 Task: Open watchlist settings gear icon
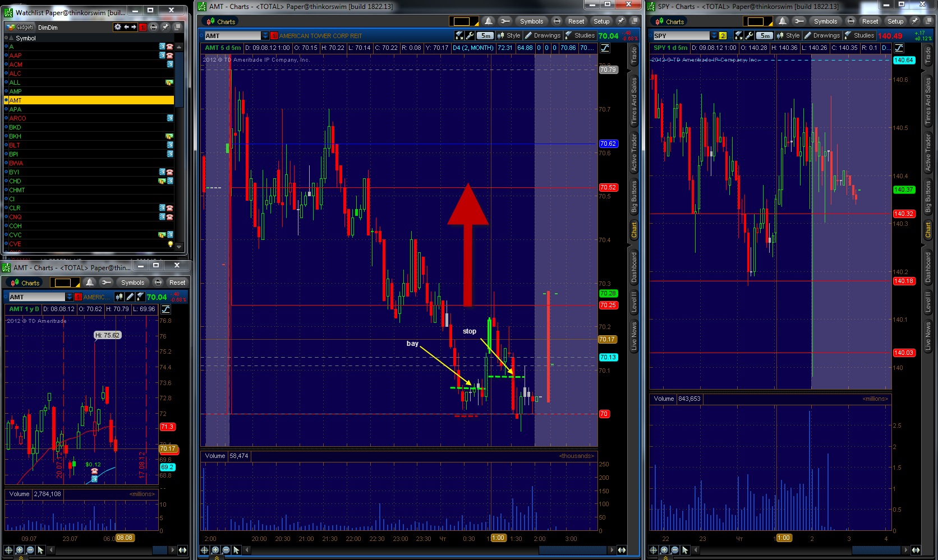[x=117, y=27]
